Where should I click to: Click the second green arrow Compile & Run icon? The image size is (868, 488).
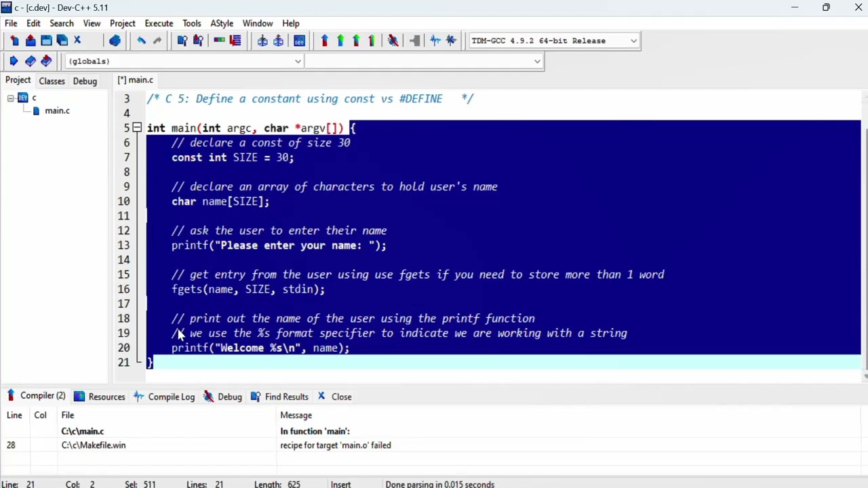coord(355,41)
